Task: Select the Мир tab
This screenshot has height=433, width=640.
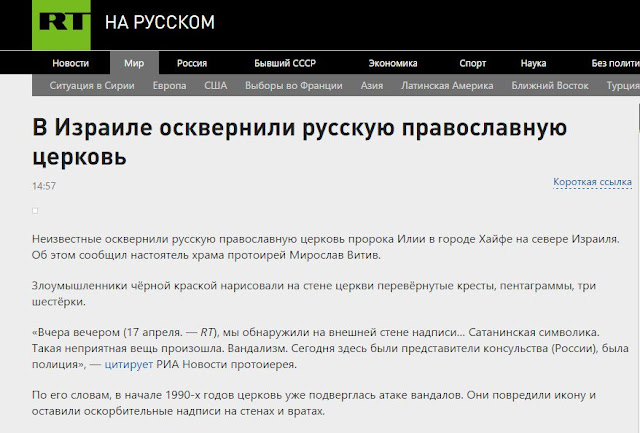Action: click(134, 63)
